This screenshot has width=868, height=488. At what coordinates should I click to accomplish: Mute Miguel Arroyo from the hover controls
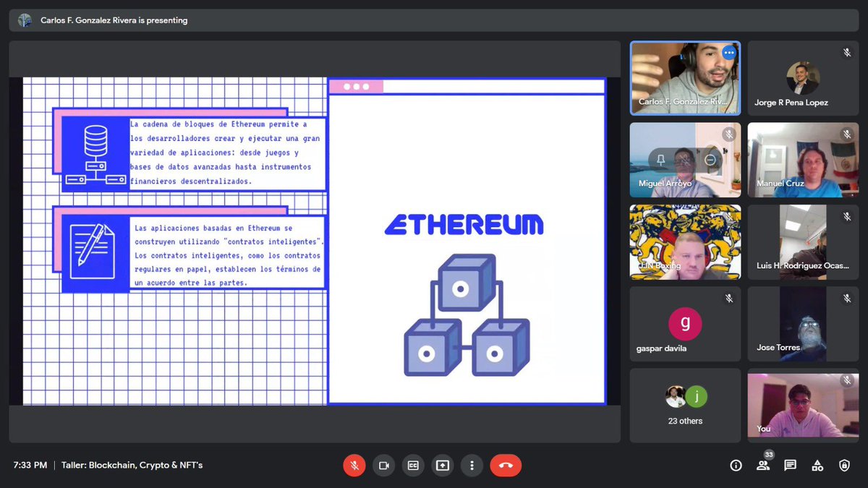click(x=686, y=160)
